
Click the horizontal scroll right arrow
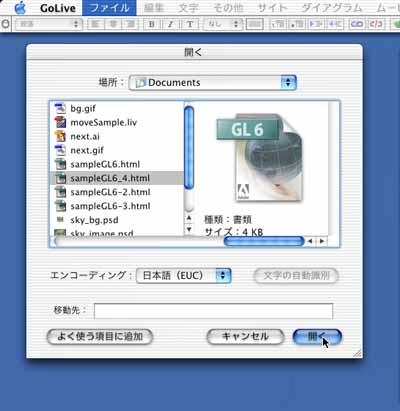click(321, 241)
